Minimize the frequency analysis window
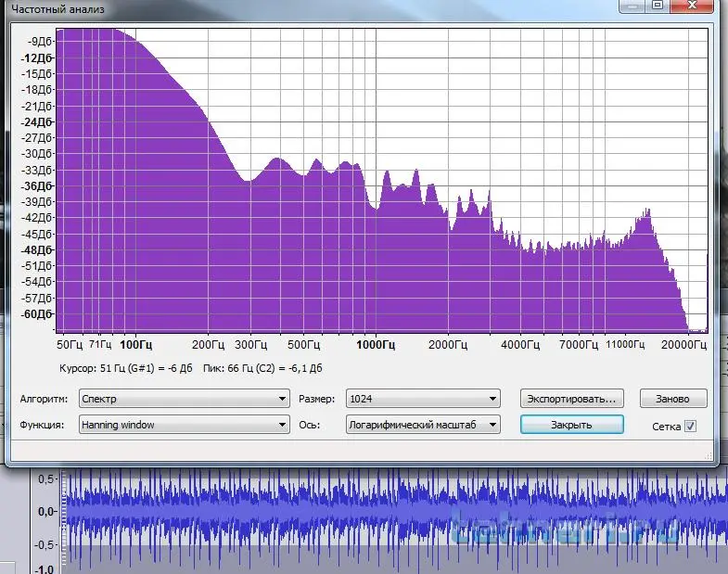728x574 pixels. tap(633, 6)
